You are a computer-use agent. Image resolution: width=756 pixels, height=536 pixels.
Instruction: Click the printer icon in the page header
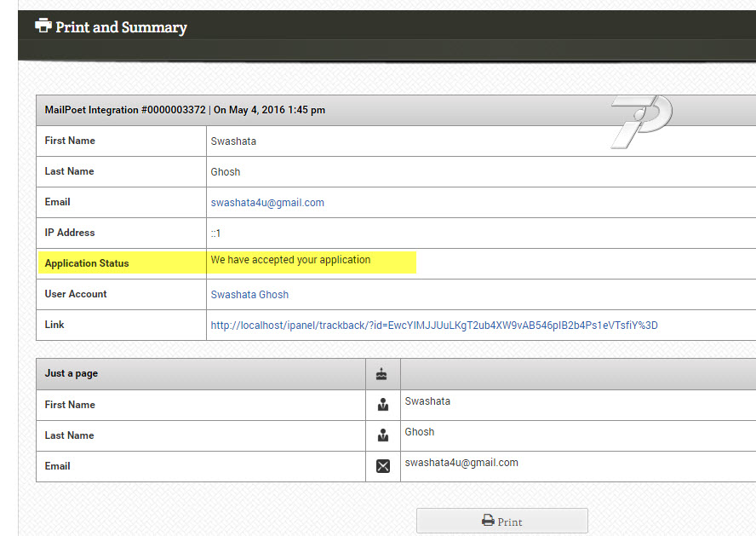[x=43, y=26]
